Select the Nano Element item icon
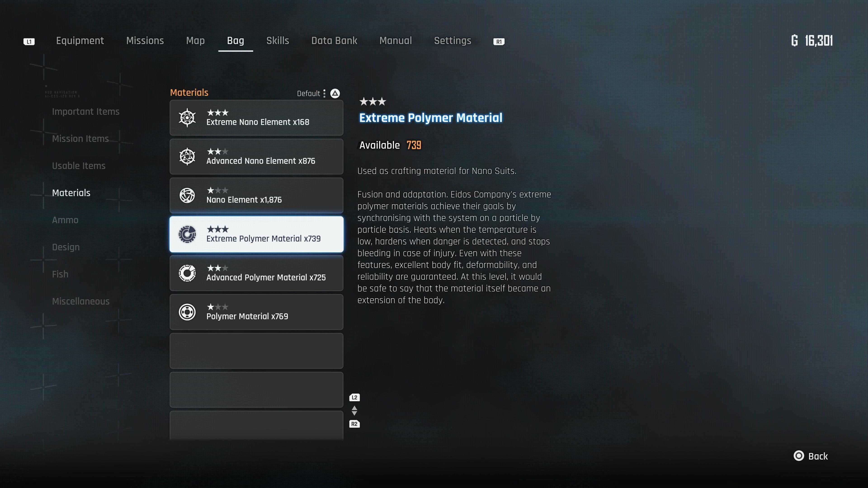 (187, 195)
